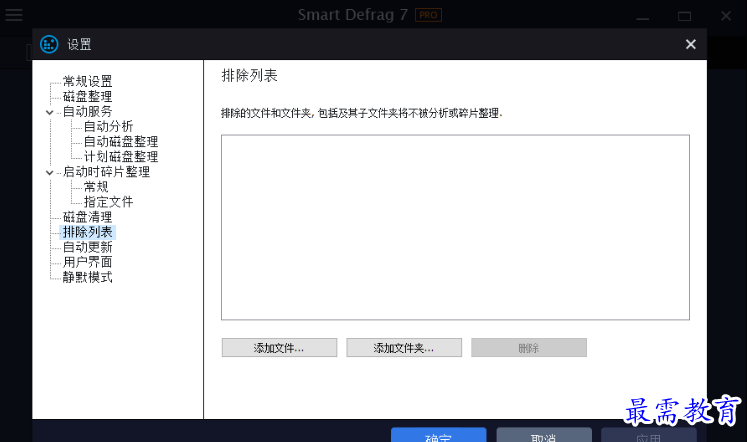Click the 添加文件... button

(279, 348)
